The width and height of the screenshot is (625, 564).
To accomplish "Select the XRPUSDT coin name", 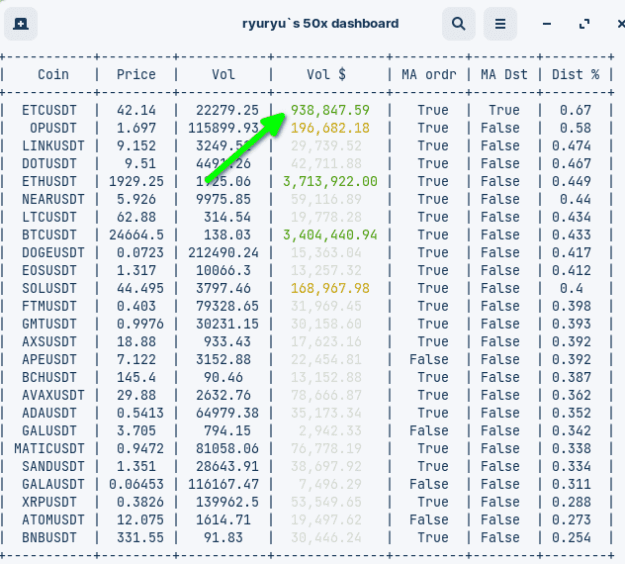I will point(49,502).
